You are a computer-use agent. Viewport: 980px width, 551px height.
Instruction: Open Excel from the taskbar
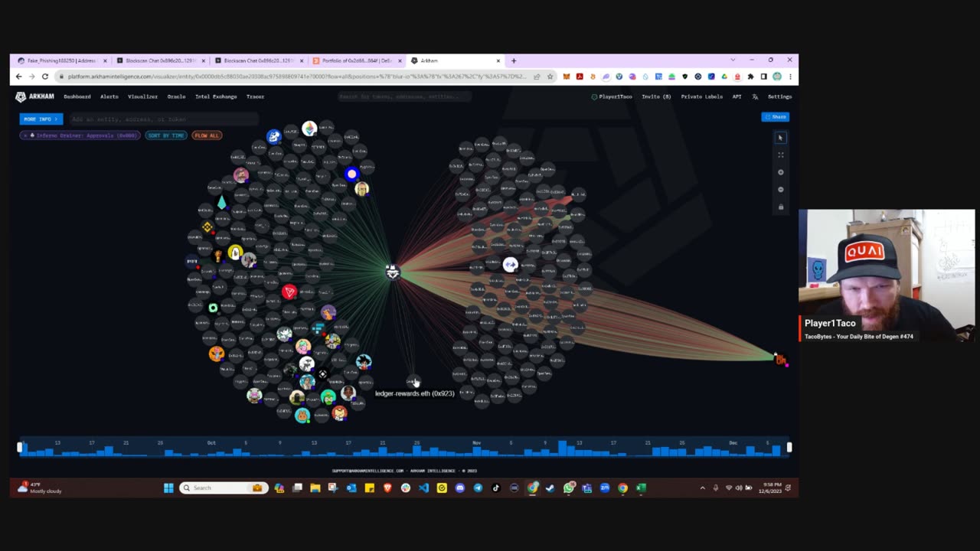(x=641, y=487)
